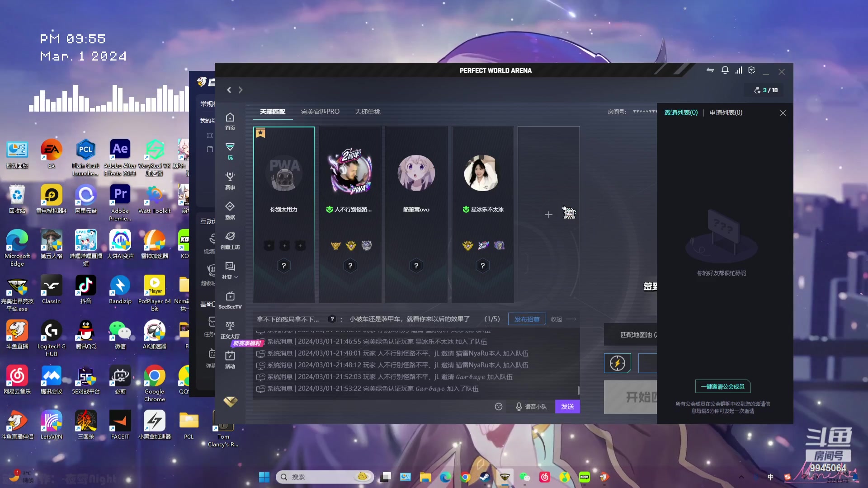Click the taskbar 搜索 search box
Viewport: 868px width, 488px height.
point(325,477)
